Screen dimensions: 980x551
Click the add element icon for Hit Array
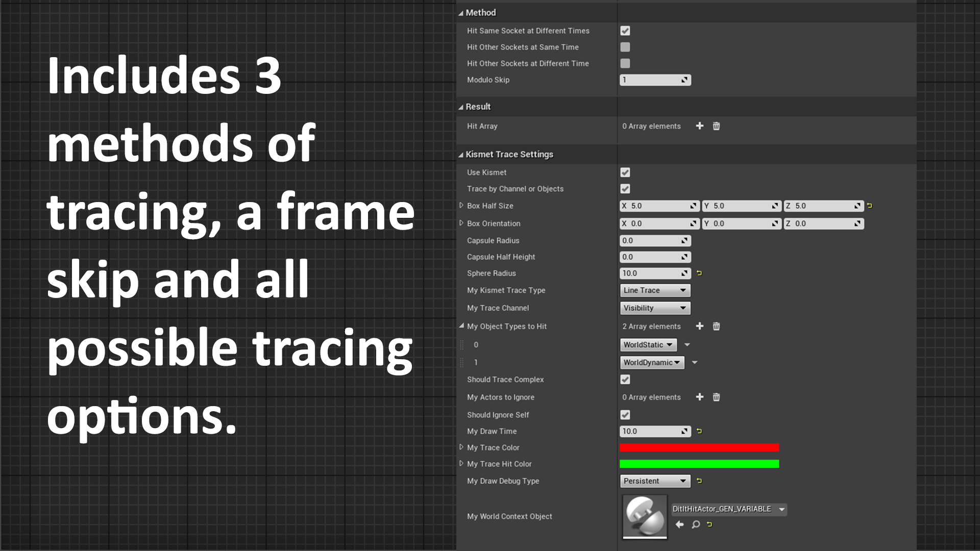point(700,126)
